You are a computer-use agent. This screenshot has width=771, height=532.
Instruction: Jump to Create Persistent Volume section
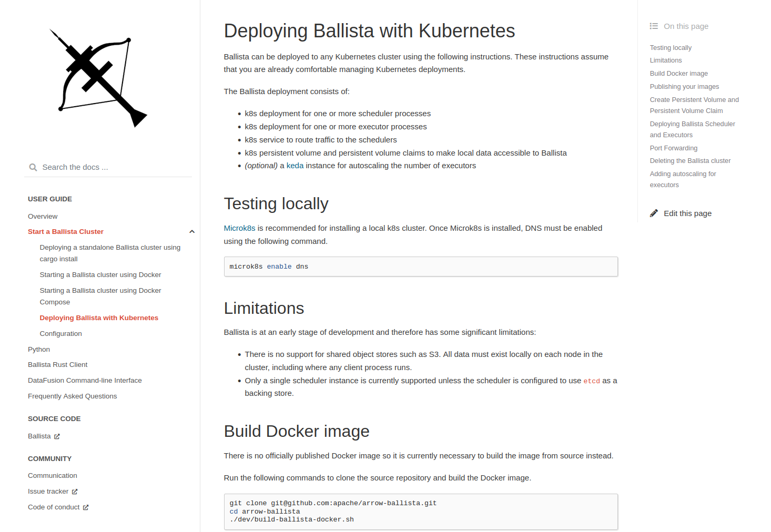pyautogui.click(x=694, y=105)
